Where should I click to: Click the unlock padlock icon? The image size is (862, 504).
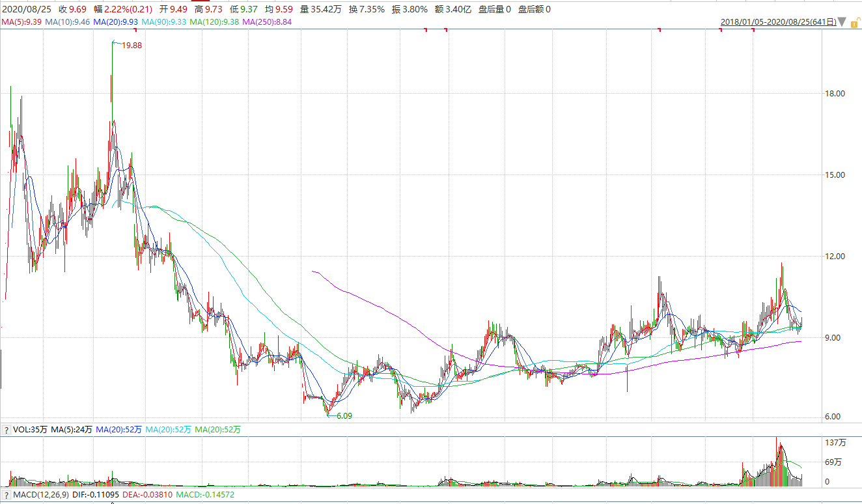pos(854,22)
